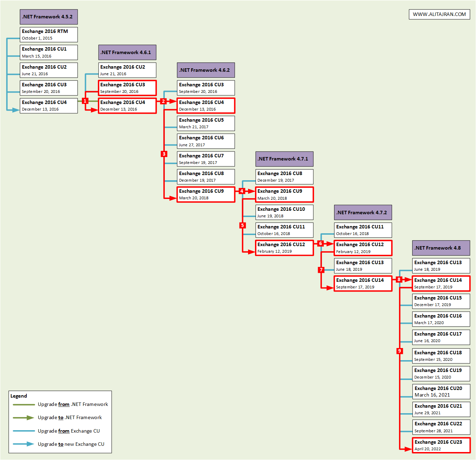
Task: Select the .NET Framework 4.5.2 header
Action: click(49, 17)
